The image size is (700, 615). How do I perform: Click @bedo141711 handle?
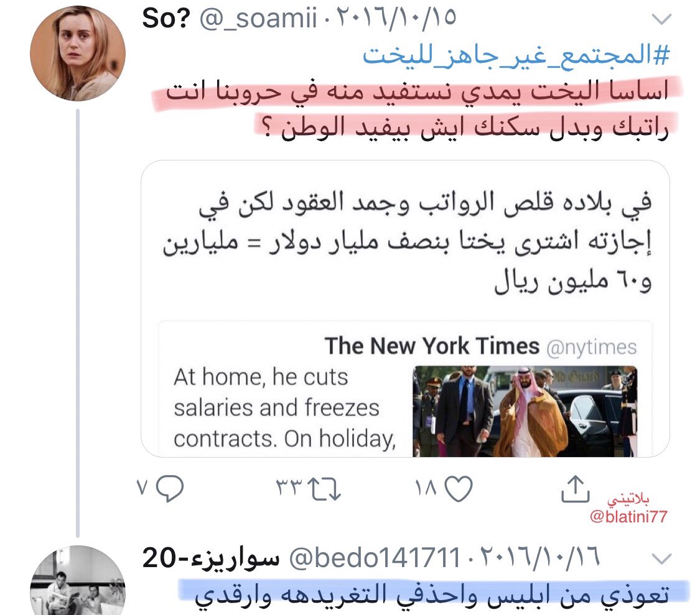click(x=375, y=558)
